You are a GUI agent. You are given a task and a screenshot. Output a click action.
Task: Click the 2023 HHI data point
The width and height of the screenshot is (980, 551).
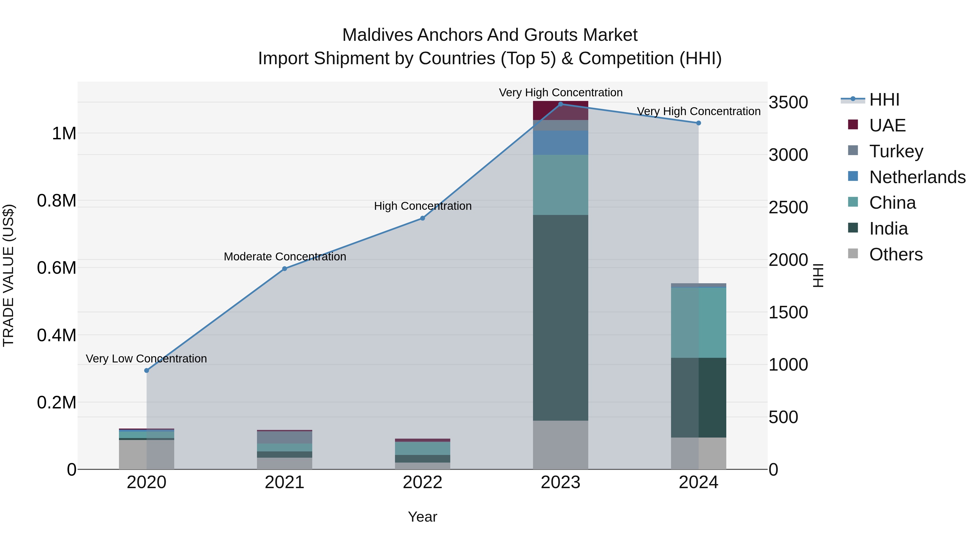pyautogui.click(x=561, y=104)
